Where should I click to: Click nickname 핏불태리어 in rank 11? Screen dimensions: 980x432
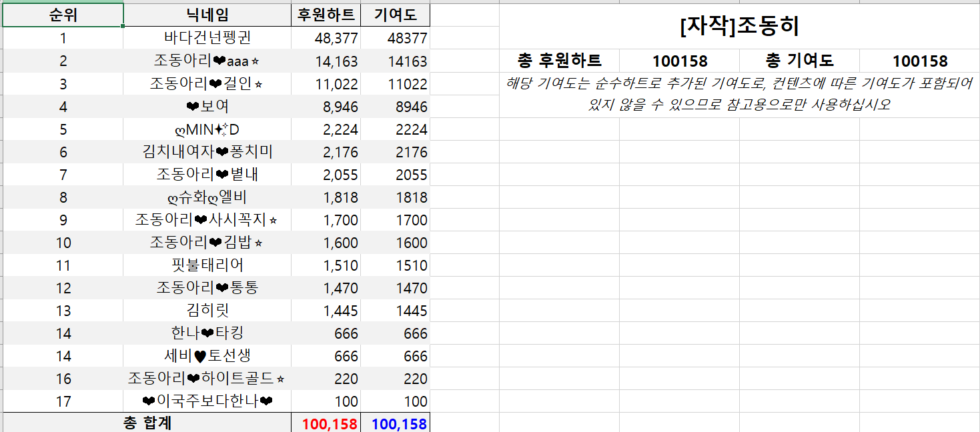pos(204,265)
